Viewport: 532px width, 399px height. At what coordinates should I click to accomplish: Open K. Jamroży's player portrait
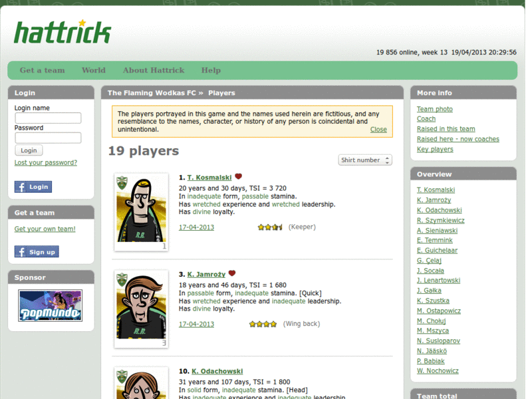pos(141,309)
